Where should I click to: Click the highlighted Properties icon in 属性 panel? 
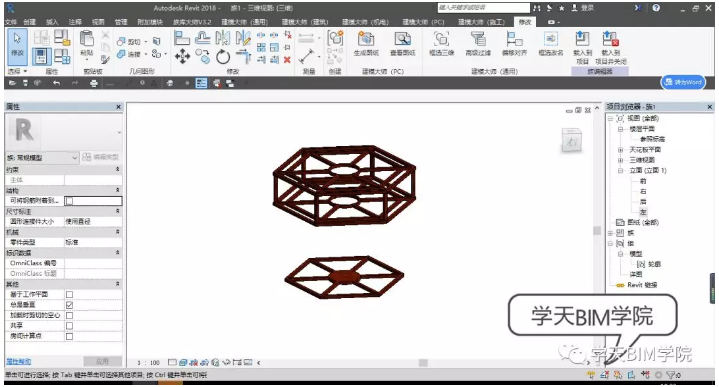coord(41,56)
